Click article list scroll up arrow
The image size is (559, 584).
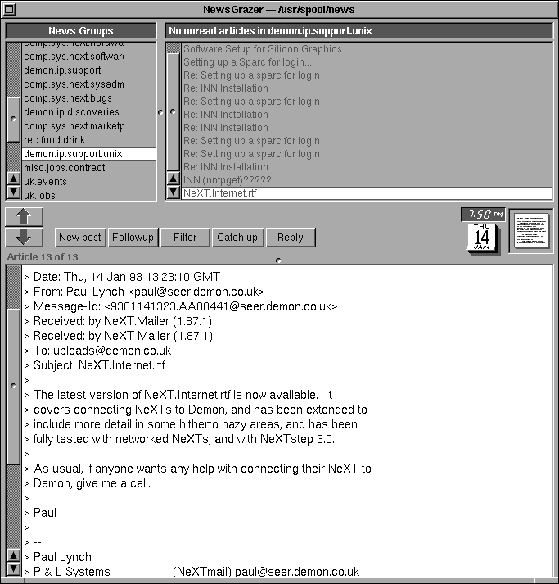pos(173,179)
